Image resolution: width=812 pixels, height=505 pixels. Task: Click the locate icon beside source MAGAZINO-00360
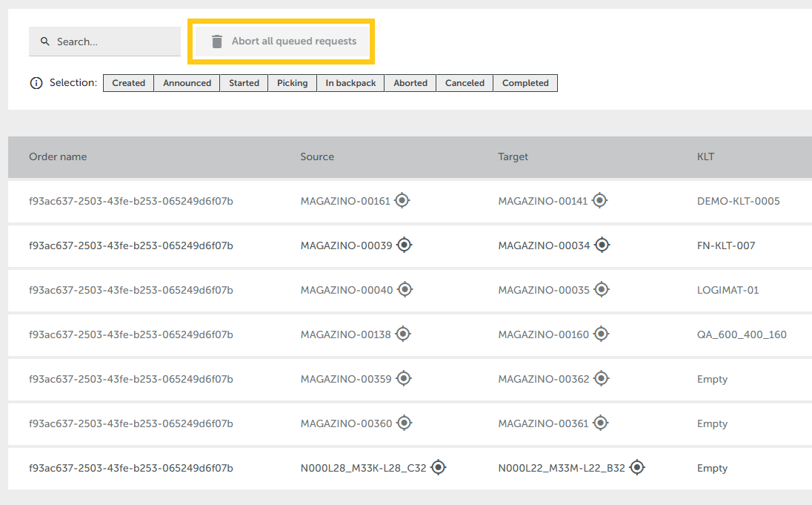pyautogui.click(x=404, y=423)
